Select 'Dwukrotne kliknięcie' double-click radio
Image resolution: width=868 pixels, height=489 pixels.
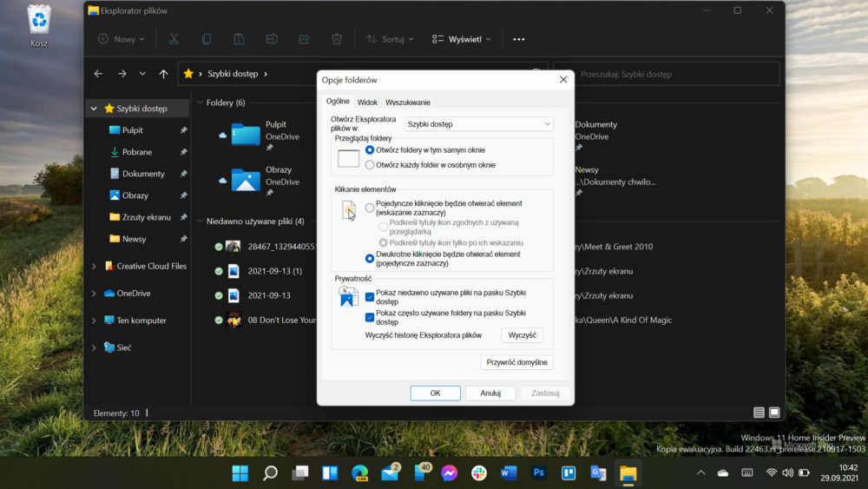370,259
